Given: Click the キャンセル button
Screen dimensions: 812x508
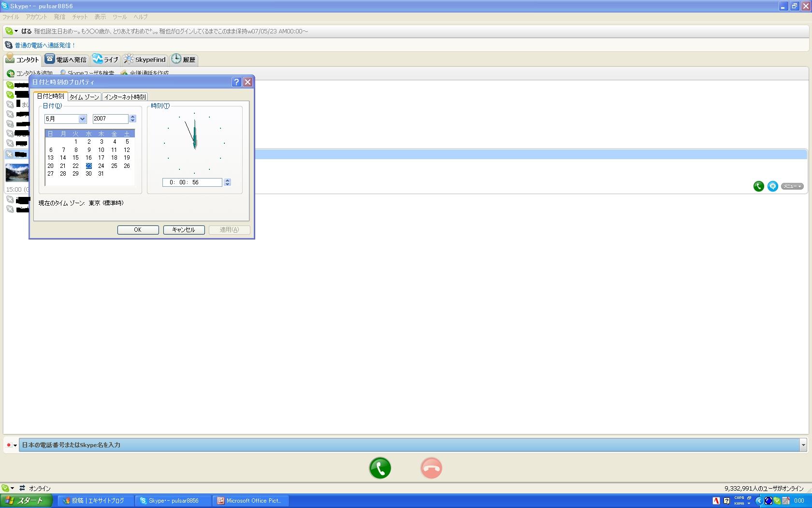Looking at the screenshot, I should (x=184, y=230).
